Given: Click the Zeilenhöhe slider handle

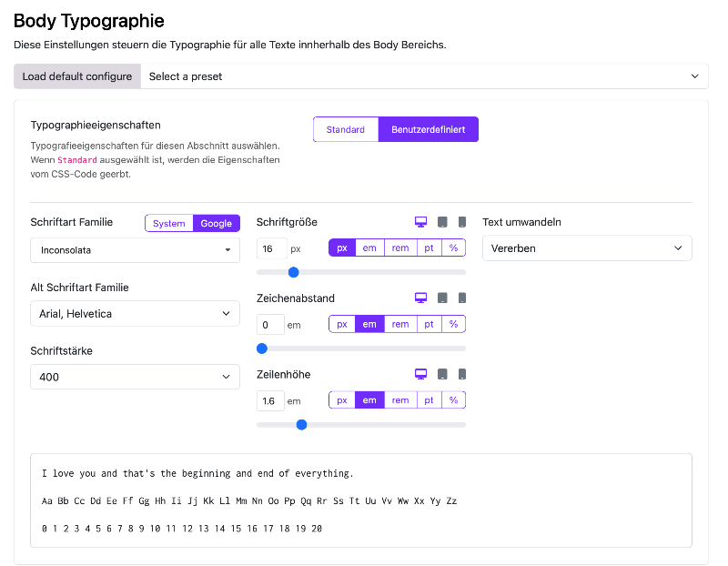Looking at the screenshot, I should pyautogui.click(x=302, y=425).
